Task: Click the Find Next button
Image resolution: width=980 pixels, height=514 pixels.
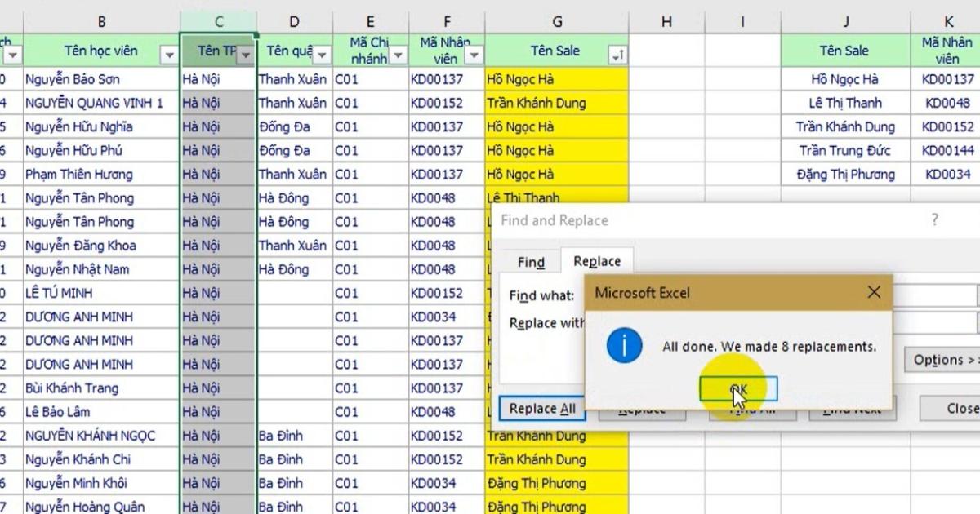Action: tap(853, 408)
